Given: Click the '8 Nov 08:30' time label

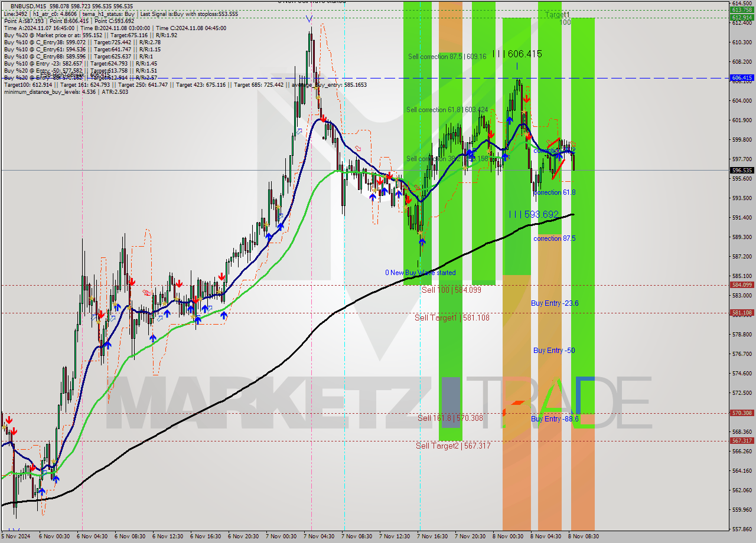Looking at the screenshot, I should tap(585, 536).
